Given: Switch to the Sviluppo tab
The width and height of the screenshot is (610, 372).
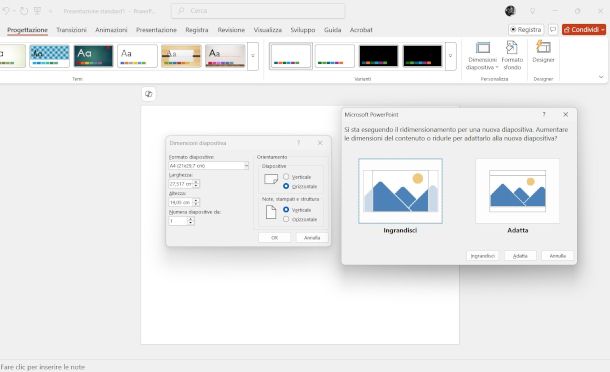Looking at the screenshot, I should pos(303,30).
